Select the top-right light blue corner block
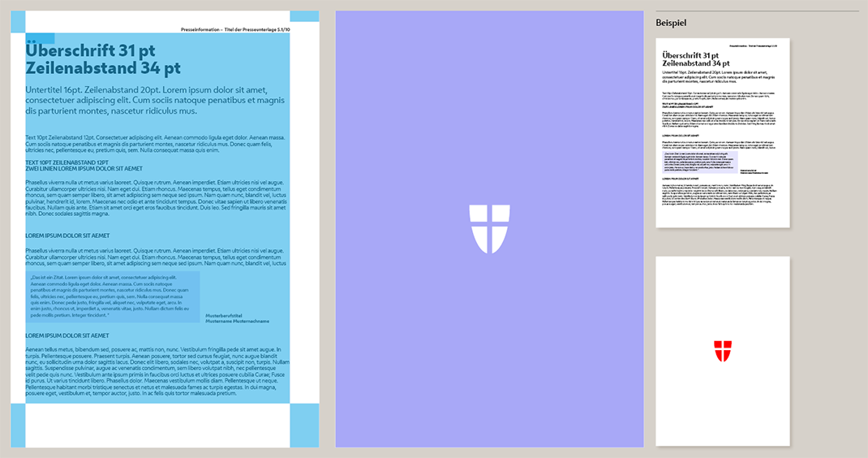The height and width of the screenshot is (458, 868). pyautogui.click(x=304, y=15)
